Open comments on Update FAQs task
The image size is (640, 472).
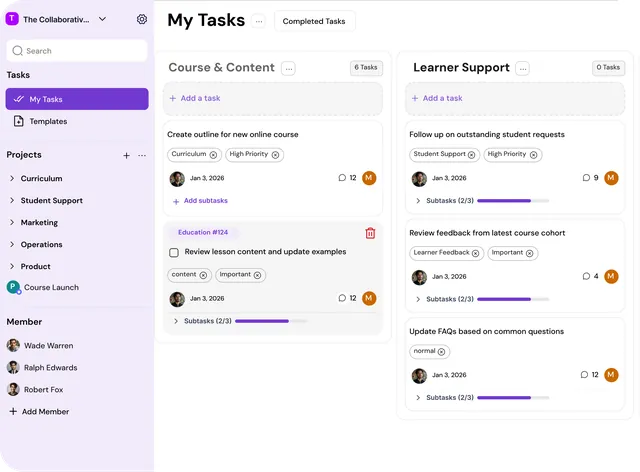point(589,374)
